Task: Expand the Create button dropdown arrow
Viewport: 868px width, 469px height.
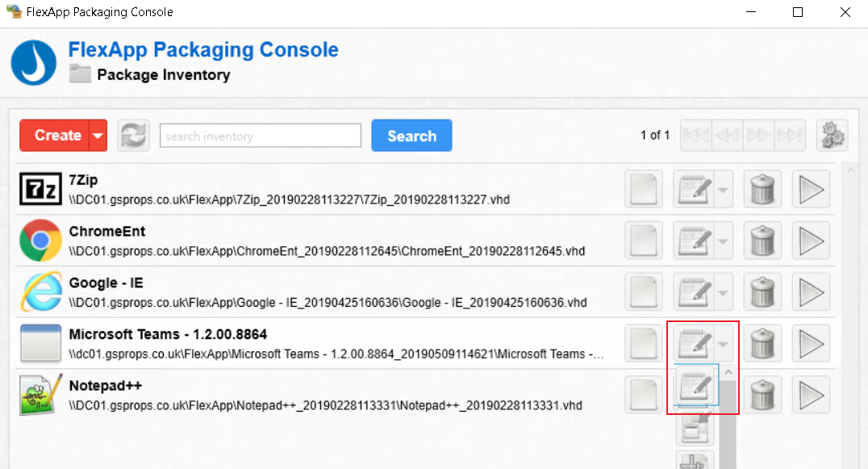Action: [x=98, y=136]
